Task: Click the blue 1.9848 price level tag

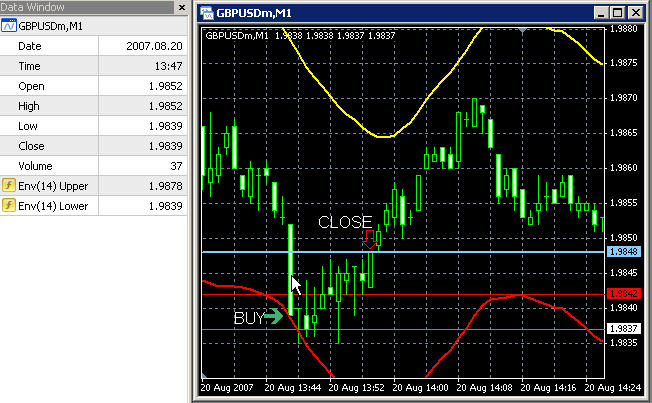Action: pyautogui.click(x=623, y=252)
